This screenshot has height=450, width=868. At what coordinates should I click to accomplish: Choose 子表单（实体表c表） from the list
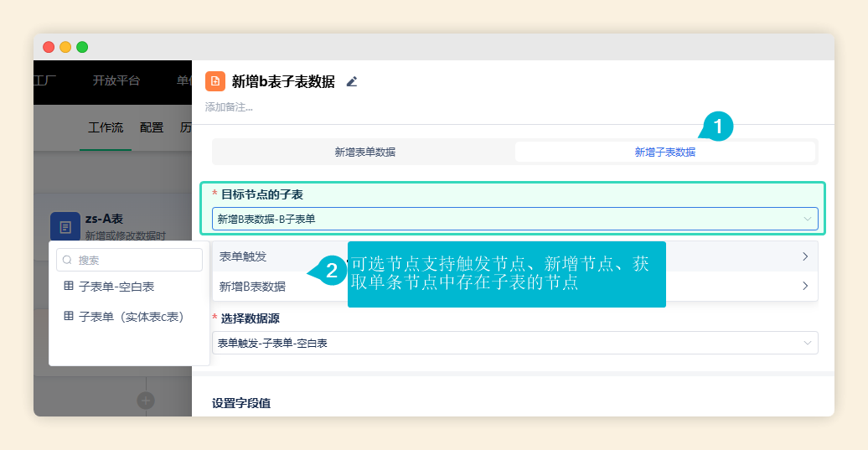pos(129,317)
